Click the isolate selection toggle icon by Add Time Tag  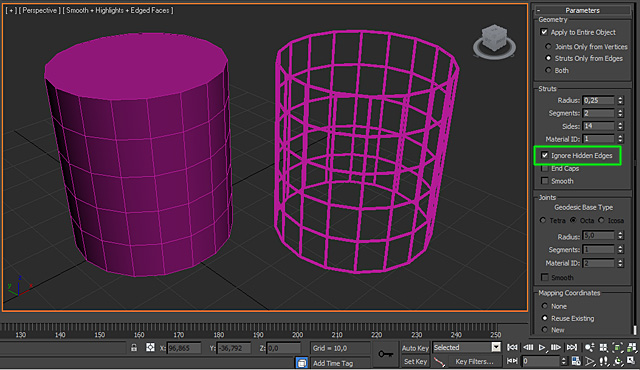click(x=302, y=363)
